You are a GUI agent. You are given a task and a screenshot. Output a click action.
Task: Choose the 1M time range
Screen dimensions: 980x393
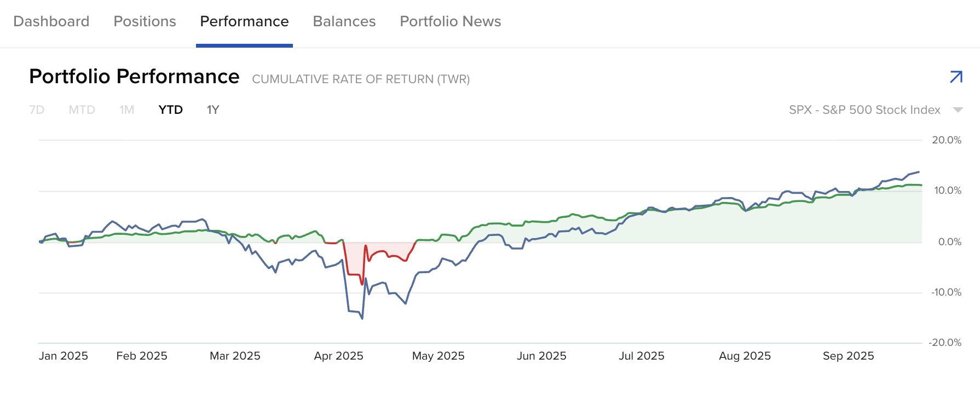click(126, 110)
